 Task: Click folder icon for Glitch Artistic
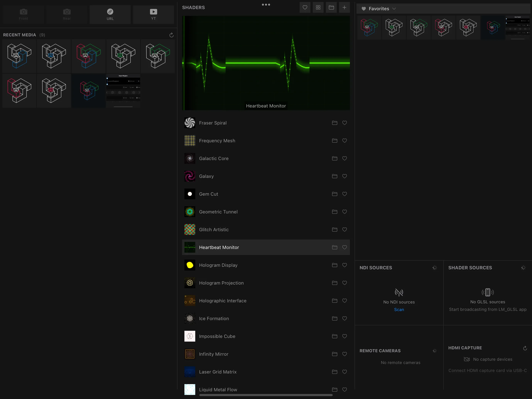point(335,230)
